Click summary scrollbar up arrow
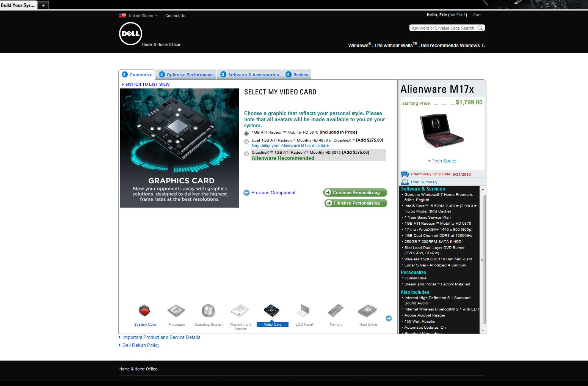This screenshot has height=386, width=588. click(483, 189)
